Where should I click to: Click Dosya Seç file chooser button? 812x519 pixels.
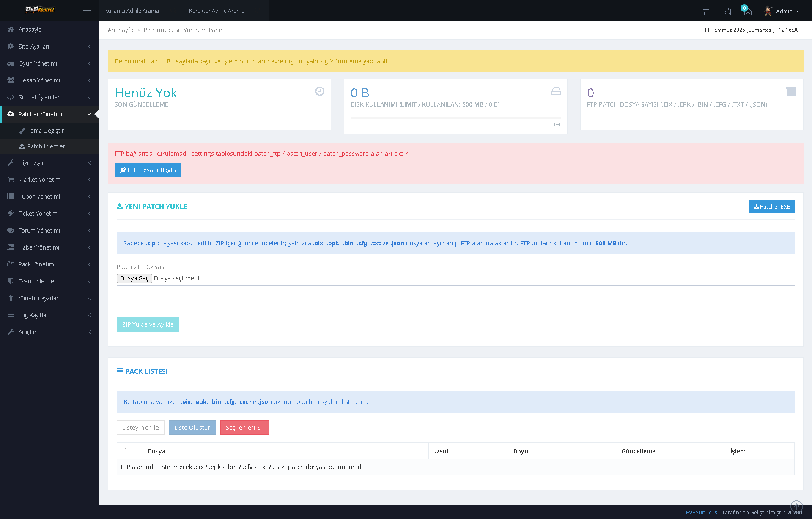pos(134,278)
